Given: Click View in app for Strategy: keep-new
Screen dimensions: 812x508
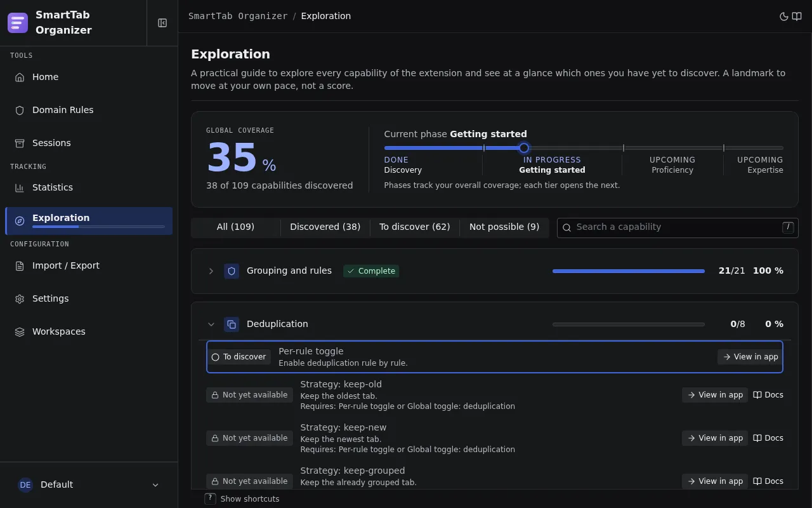Looking at the screenshot, I should click(x=715, y=438).
